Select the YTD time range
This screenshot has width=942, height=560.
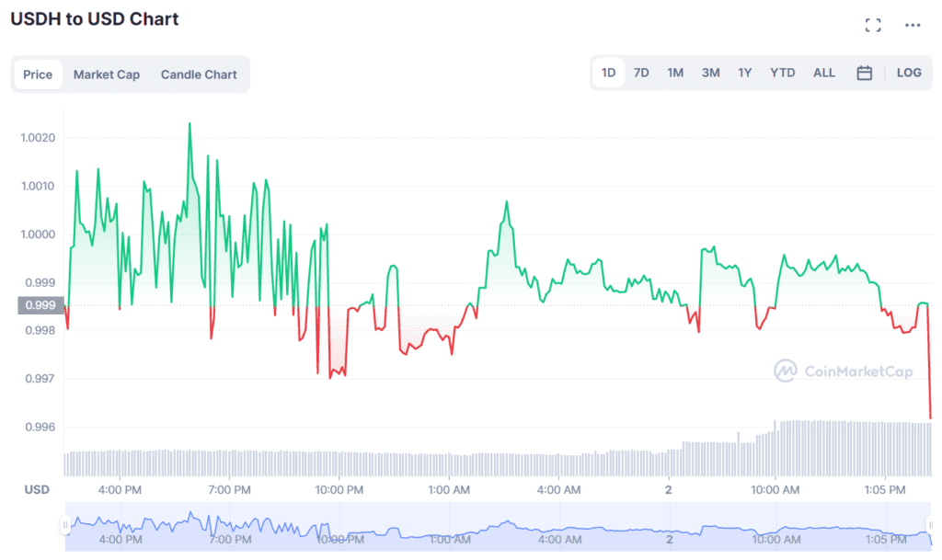782,73
